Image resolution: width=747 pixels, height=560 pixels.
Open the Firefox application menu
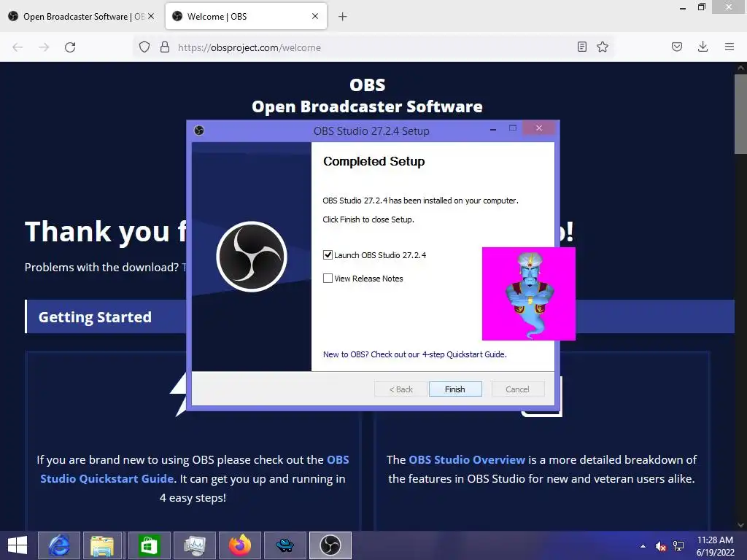coord(729,47)
